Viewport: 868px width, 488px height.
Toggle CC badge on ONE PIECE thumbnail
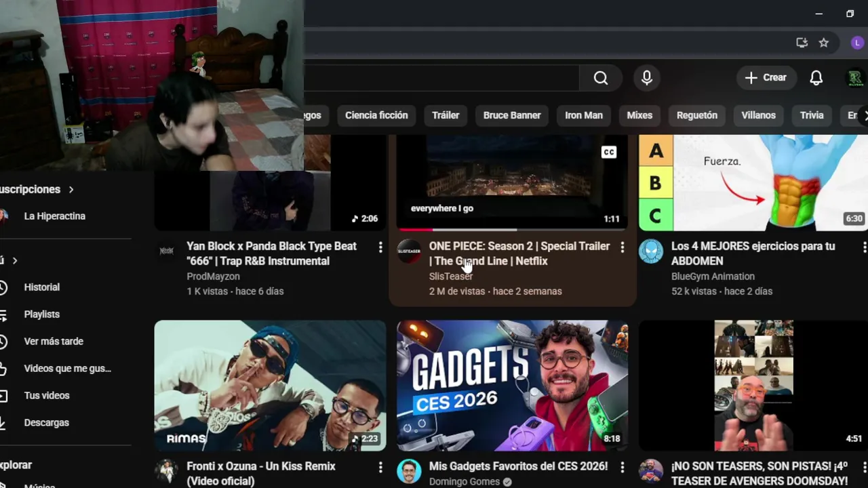[609, 152]
